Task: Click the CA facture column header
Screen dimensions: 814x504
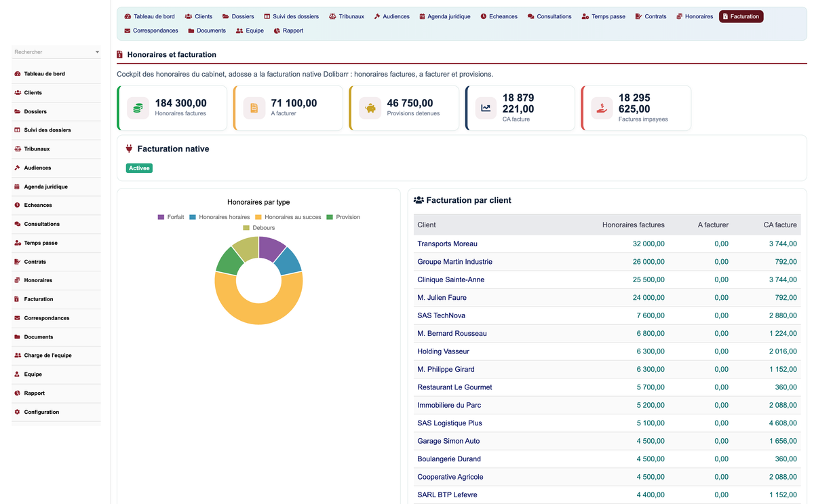Action: tap(780, 225)
